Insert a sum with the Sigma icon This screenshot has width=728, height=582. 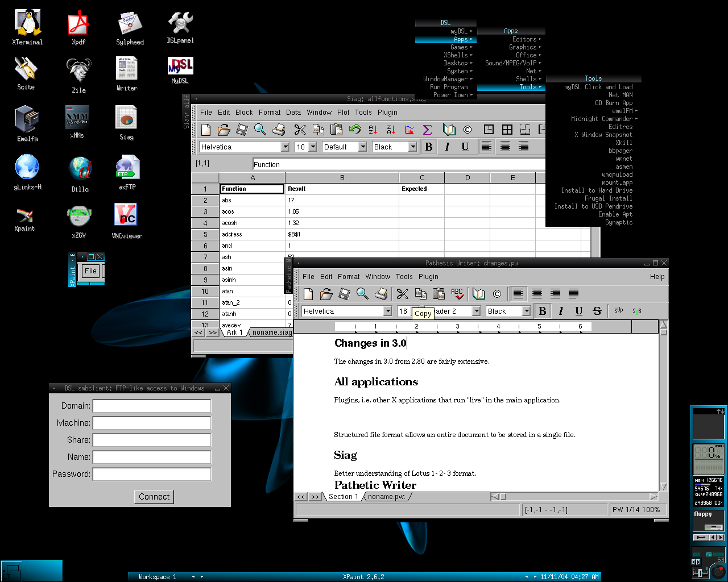428,130
